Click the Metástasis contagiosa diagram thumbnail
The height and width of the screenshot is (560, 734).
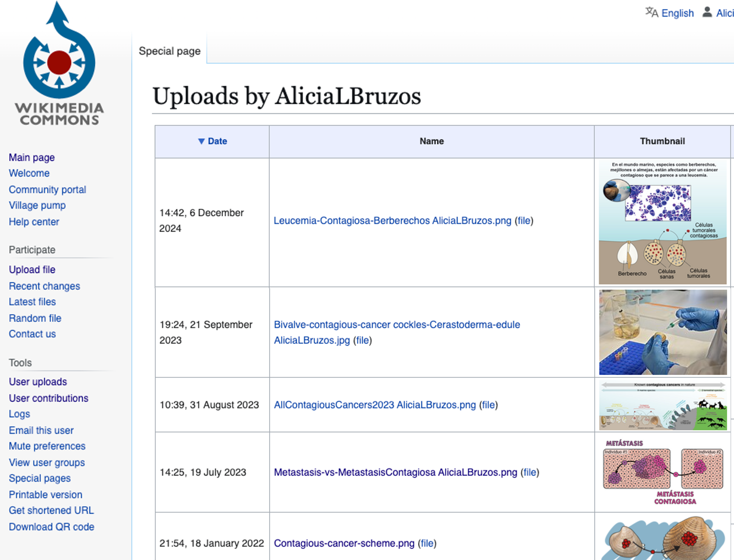click(x=663, y=472)
